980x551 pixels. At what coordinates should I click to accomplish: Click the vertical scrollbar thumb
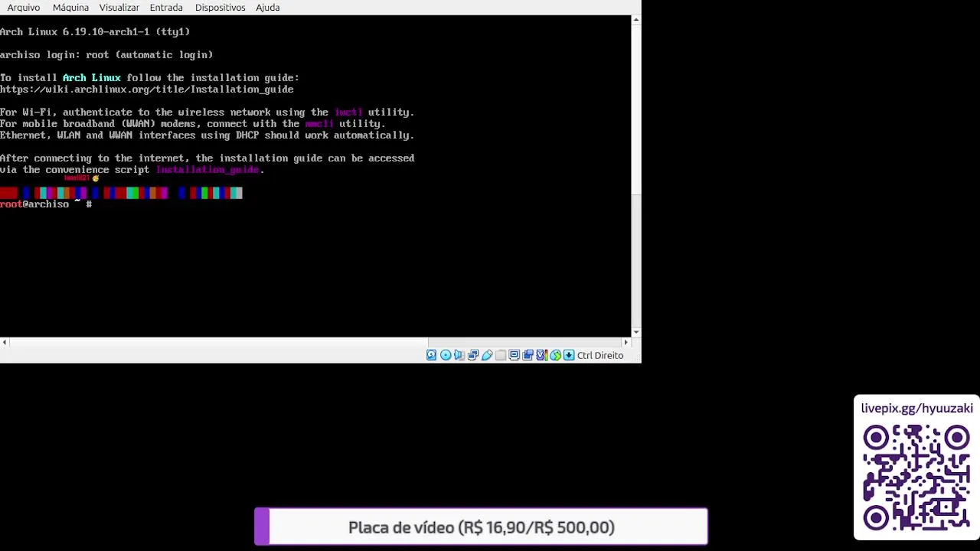point(635,109)
